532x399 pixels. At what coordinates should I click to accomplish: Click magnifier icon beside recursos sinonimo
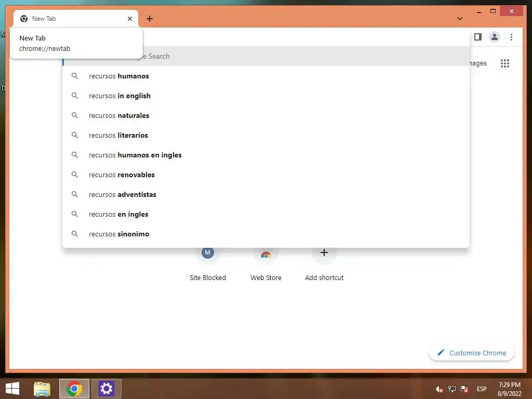coord(75,234)
